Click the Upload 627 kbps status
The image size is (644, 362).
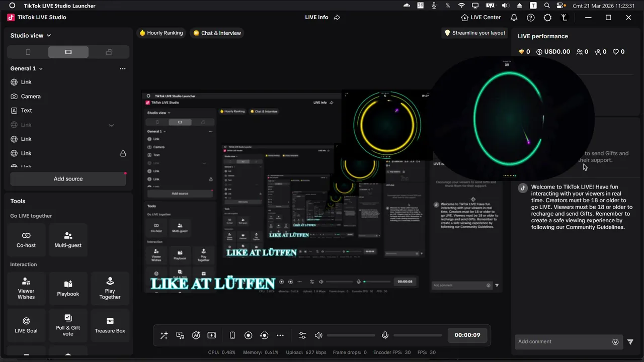coord(306,352)
